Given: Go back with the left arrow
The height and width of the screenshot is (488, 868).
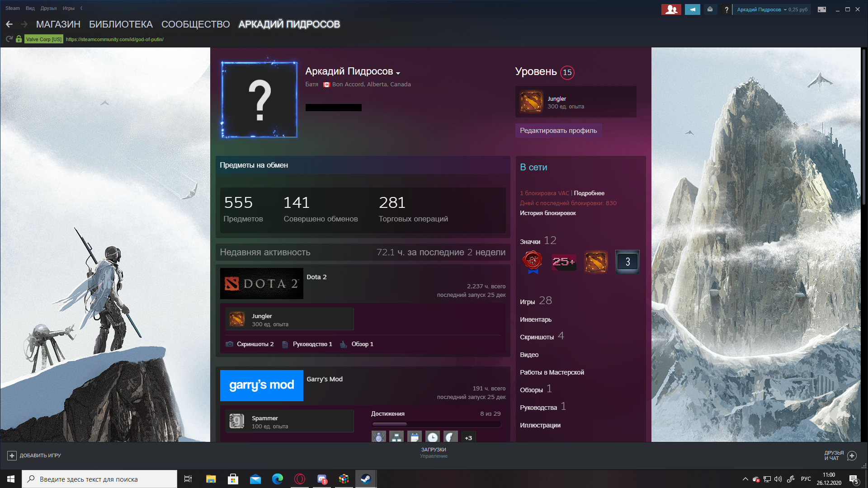Looking at the screenshot, I should click(9, 24).
